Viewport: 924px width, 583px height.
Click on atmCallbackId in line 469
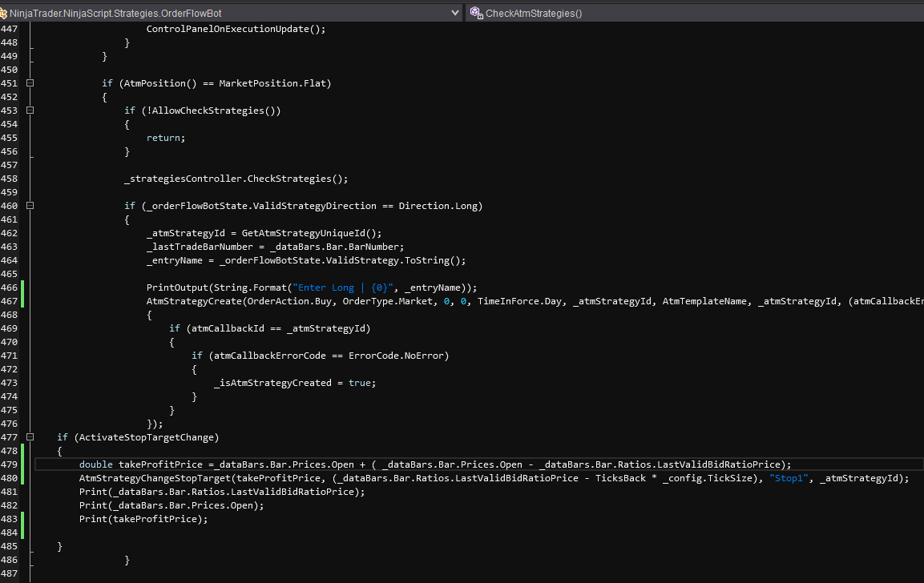(228, 328)
